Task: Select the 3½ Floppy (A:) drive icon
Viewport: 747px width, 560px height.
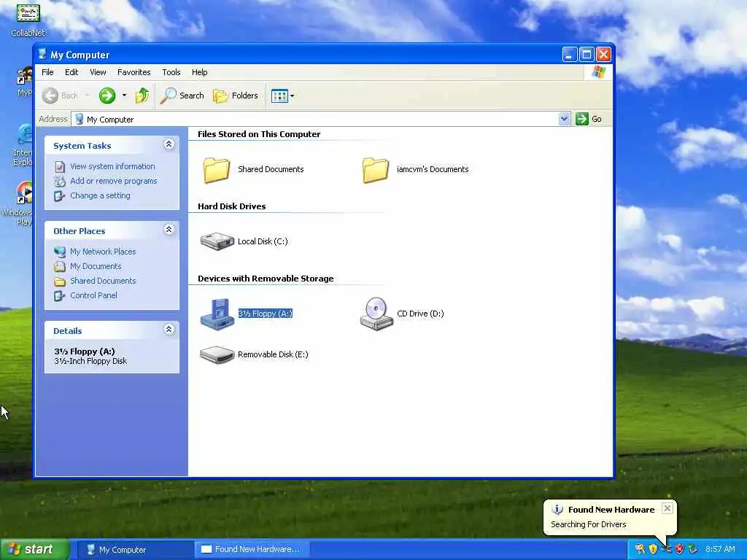Action: [x=217, y=314]
